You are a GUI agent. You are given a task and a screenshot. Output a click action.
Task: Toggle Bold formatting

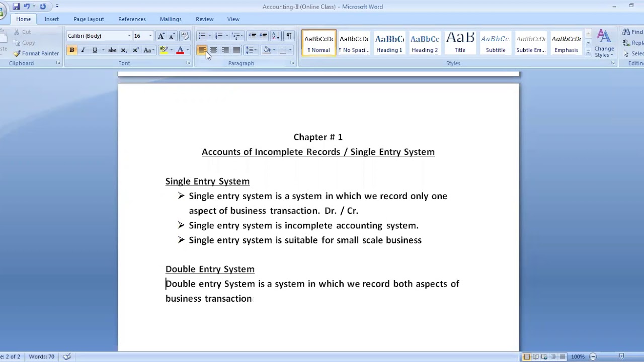(72, 50)
